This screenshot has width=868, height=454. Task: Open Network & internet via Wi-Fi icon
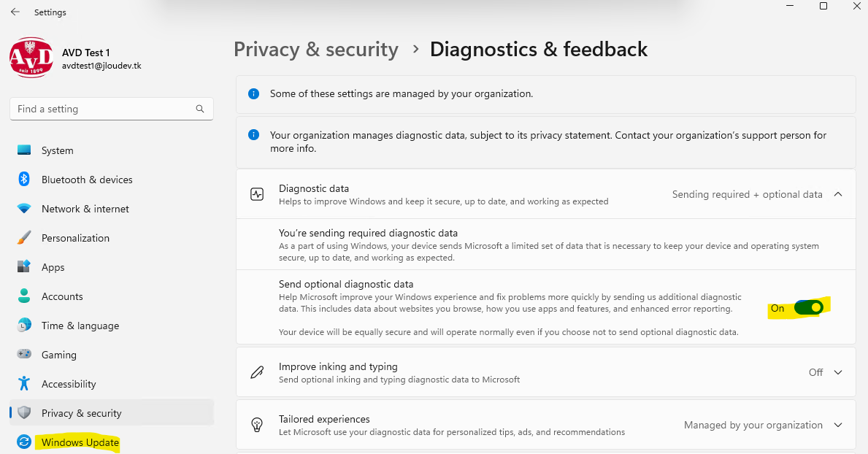click(x=24, y=208)
